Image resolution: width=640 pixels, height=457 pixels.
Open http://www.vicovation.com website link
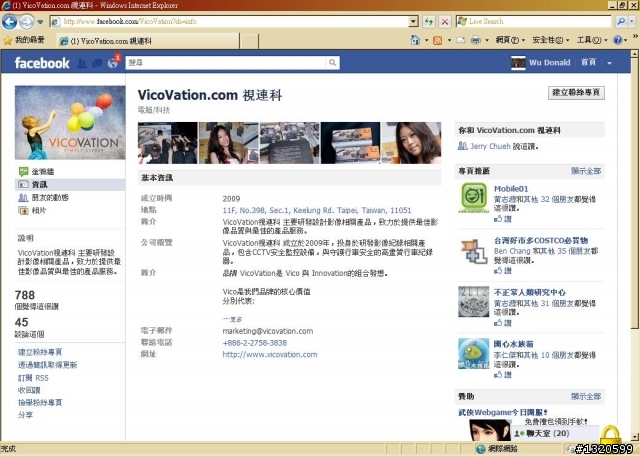point(270,355)
